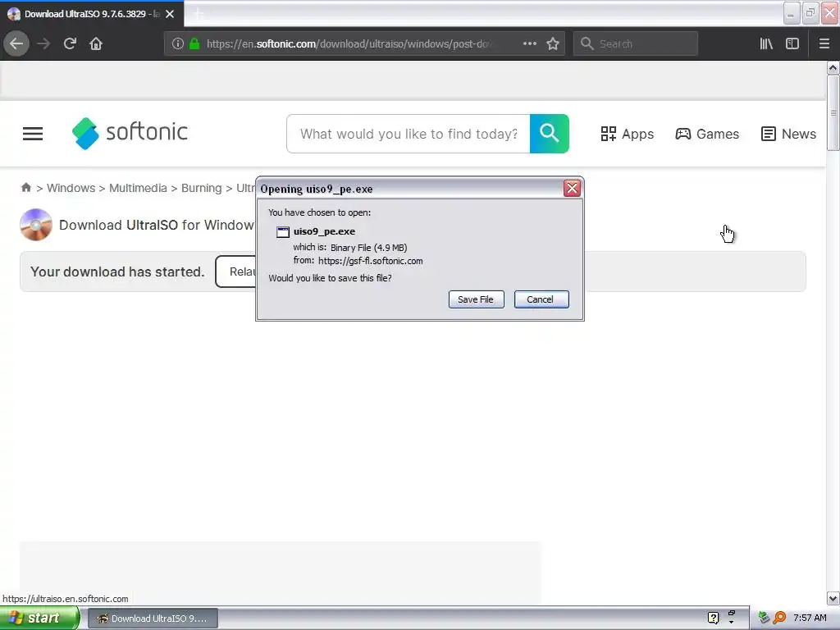Open the Games section

(706, 134)
